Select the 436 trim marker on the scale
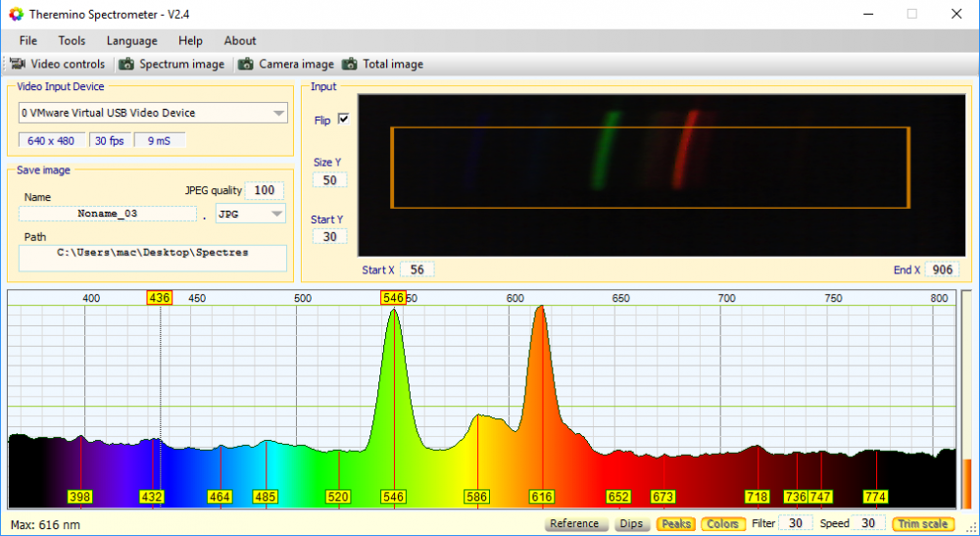 pyautogui.click(x=160, y=298)
